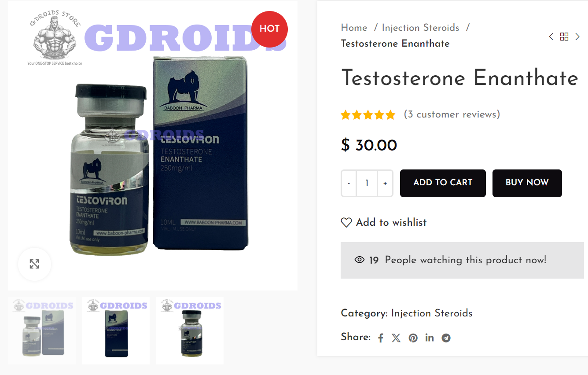The width and height of the screenshot is (588, 375).
Task: Click the quantity input field
Action: point(367,183)
